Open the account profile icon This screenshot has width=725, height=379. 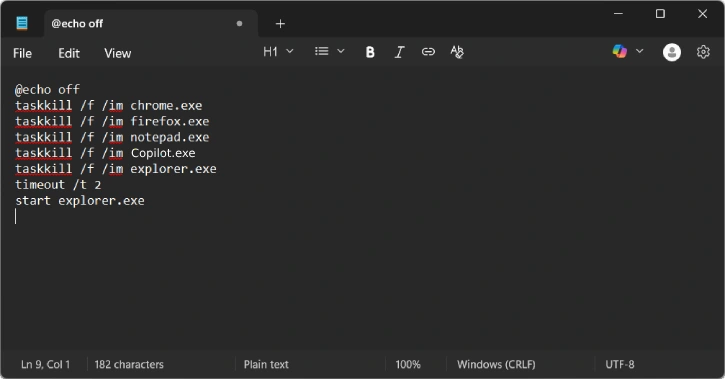click(671, 52)
